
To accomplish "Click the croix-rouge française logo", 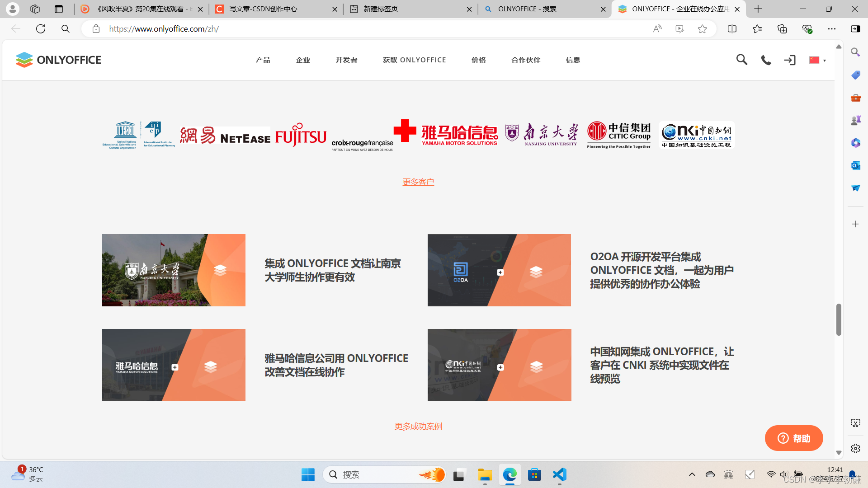I will coord(373,136).
